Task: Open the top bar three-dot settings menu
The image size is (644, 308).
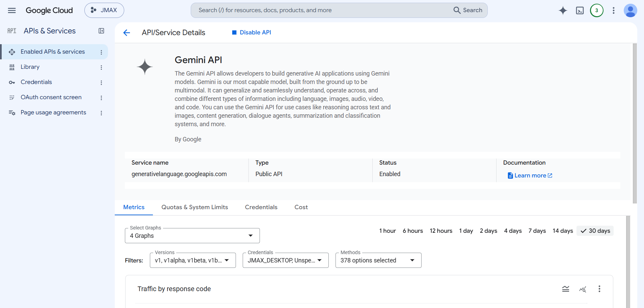Action: tap(614, 10)
